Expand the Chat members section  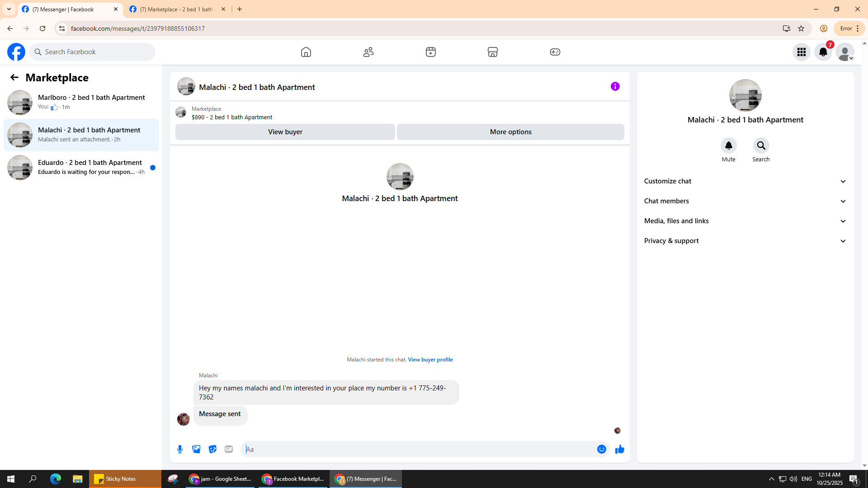click(x=745, y=201)
